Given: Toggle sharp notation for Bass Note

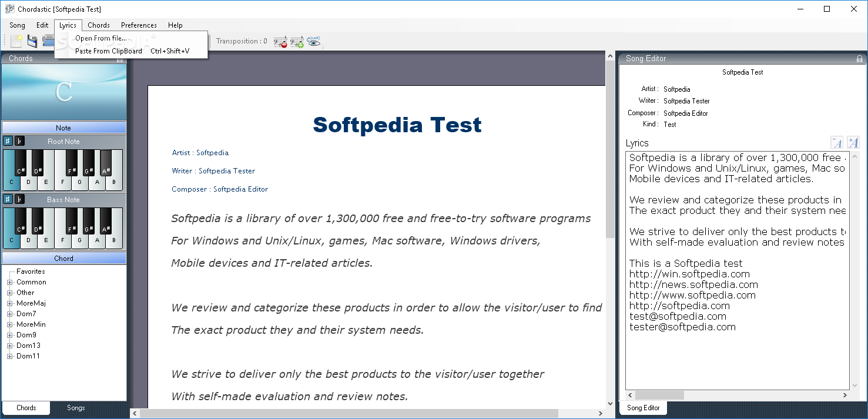Looking at the screenshot, I should pyautogui.click(x=8, y=199).
